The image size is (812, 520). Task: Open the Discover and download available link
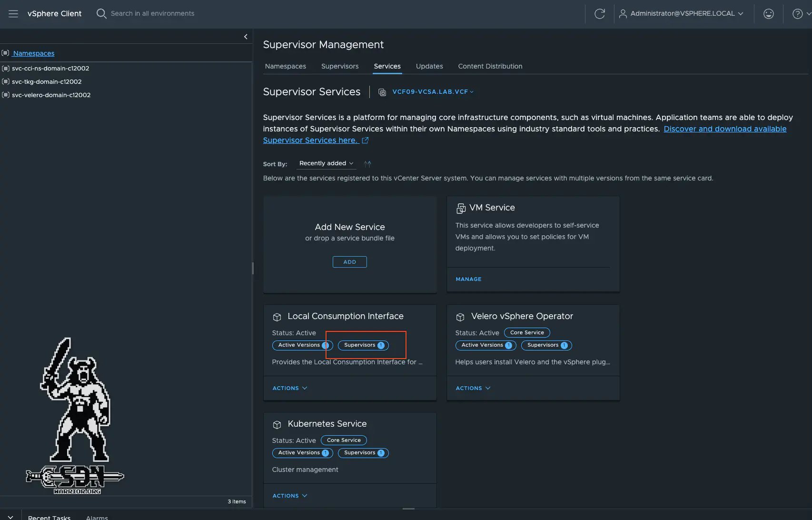(724, 129)
